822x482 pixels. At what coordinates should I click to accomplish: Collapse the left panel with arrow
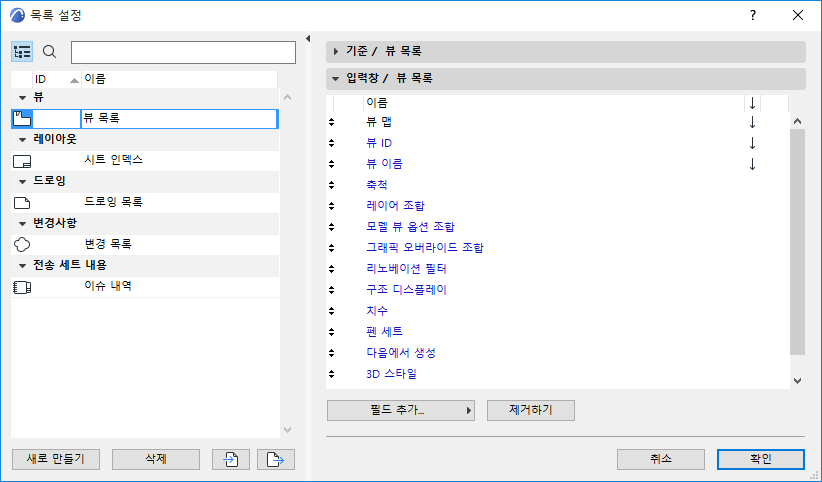tap(308, 38)
